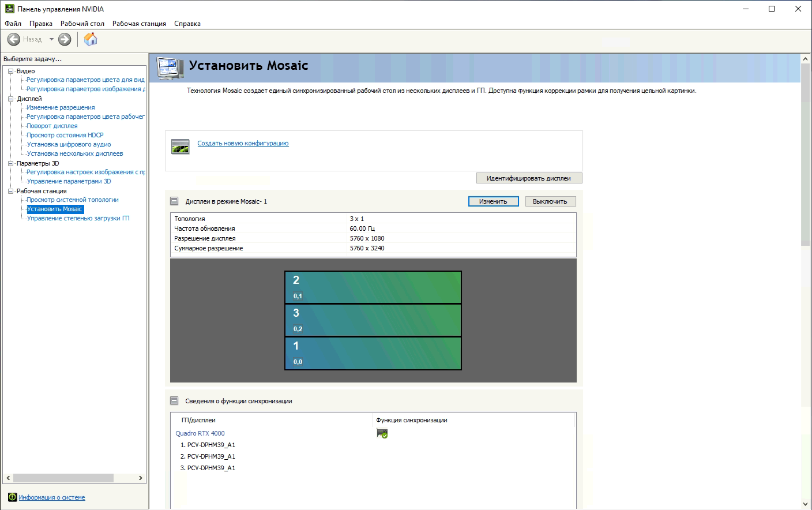Viewport: 812px width, 510px height.
Task: Open the Рабочий стол menu
Action: tap(82, 24)
